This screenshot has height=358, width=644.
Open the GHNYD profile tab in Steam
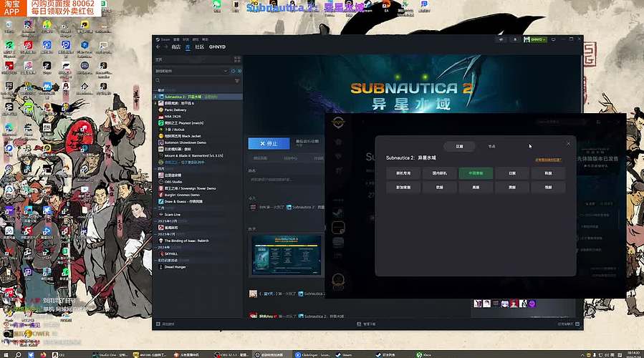pyautogui.click(x=217, y=47)
